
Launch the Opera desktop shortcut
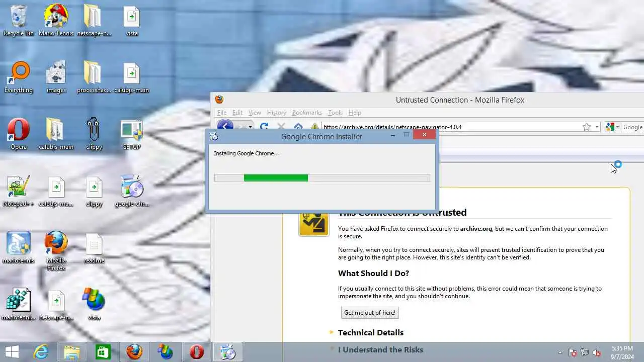[19, 134]
